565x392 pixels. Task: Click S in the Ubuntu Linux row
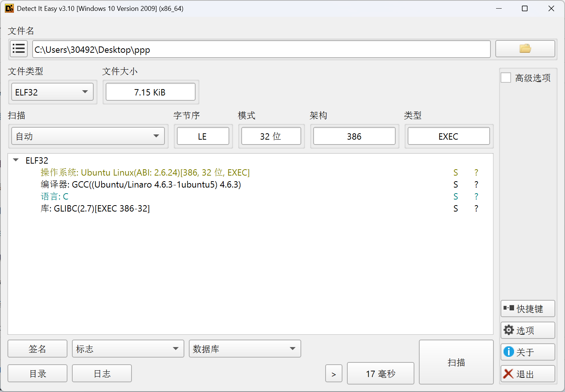[x=456, y=173]
